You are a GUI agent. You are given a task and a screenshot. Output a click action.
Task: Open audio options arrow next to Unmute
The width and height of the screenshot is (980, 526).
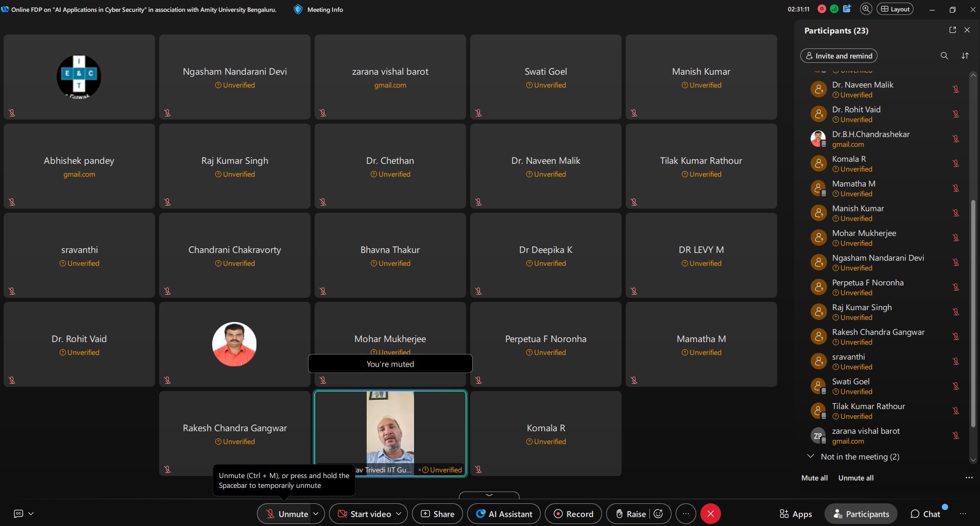coord(316,514)
